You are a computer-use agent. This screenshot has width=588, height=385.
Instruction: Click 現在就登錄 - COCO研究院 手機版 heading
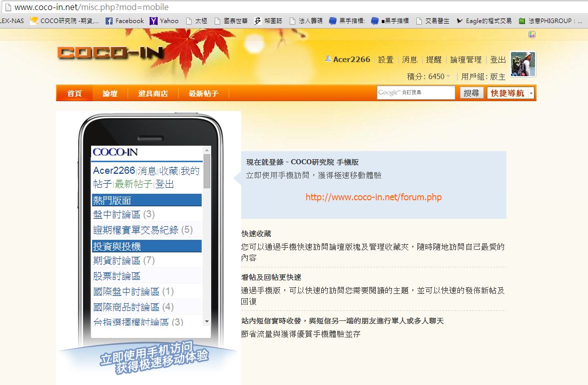click(302, 162)
